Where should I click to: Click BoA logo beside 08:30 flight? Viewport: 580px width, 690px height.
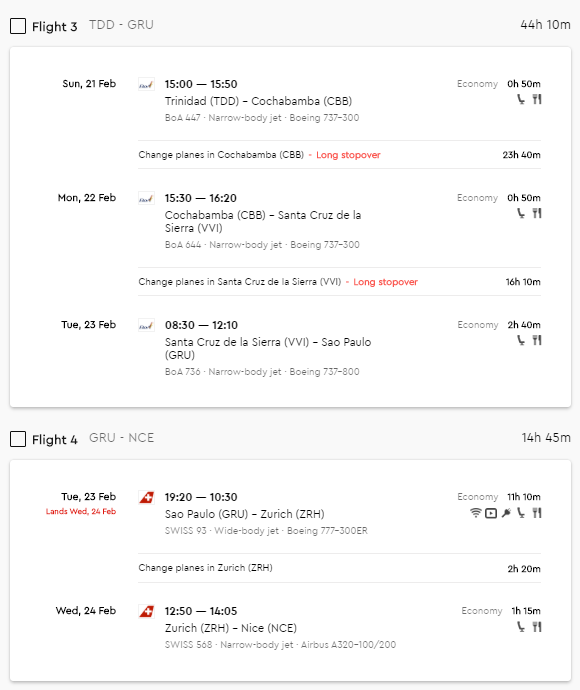tap(147, 325)
